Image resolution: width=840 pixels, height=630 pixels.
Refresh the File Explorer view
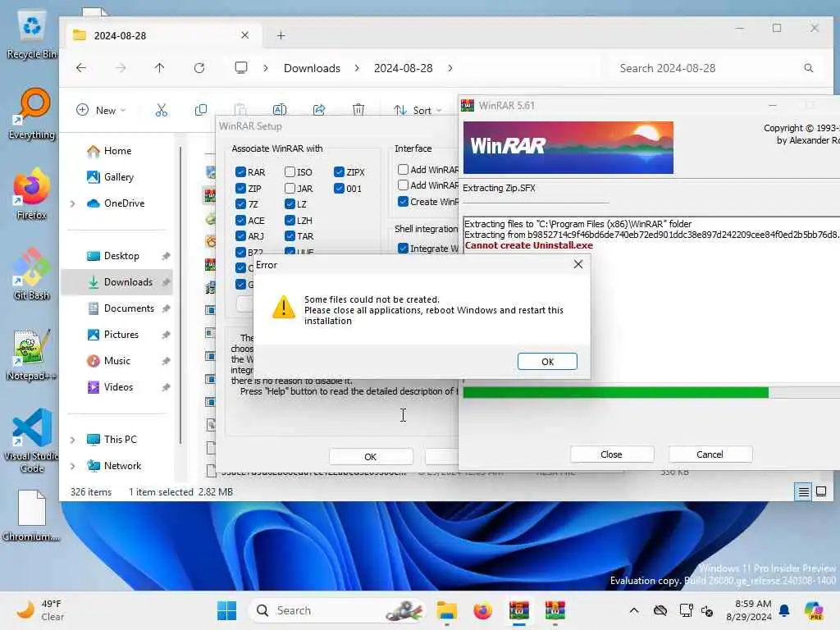(199, 68)
